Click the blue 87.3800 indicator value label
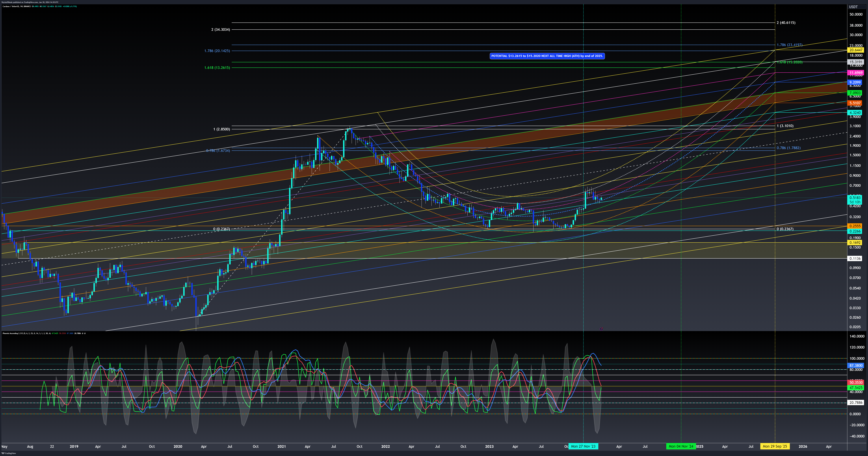 (x=855, y=365)
